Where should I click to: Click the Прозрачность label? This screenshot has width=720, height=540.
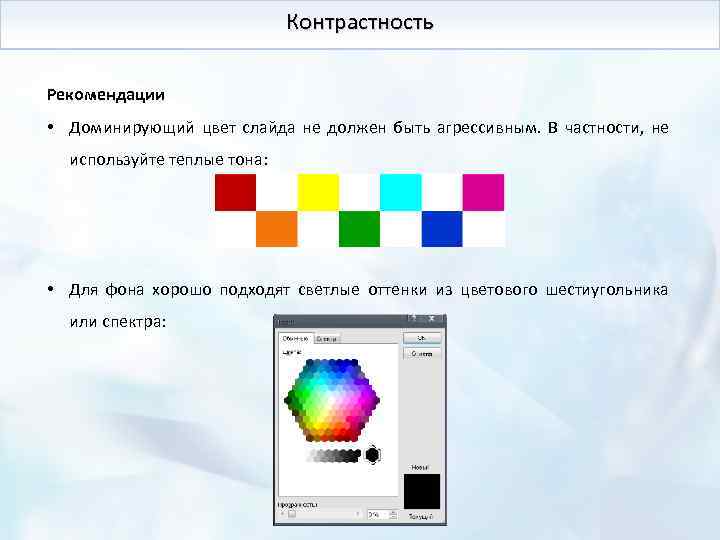coord(298,504)
